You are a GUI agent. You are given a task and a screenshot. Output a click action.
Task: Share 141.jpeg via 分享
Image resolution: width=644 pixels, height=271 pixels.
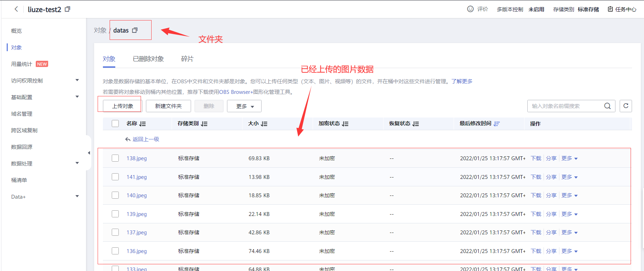pyautogui.click(x=551, y=177)
